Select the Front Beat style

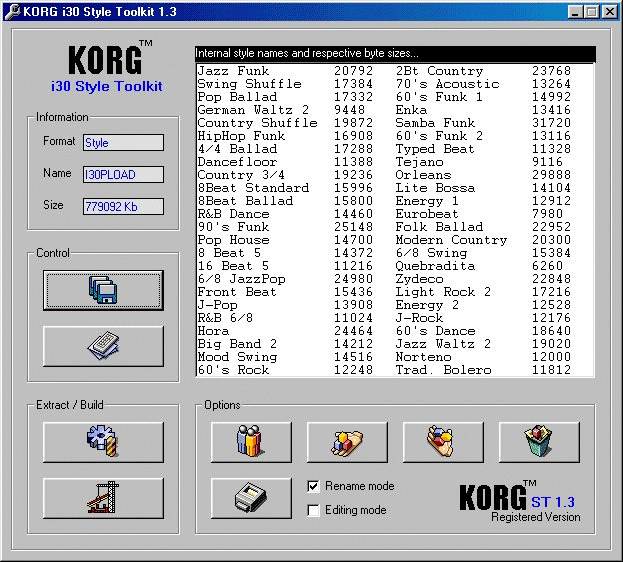click(237, 292)
